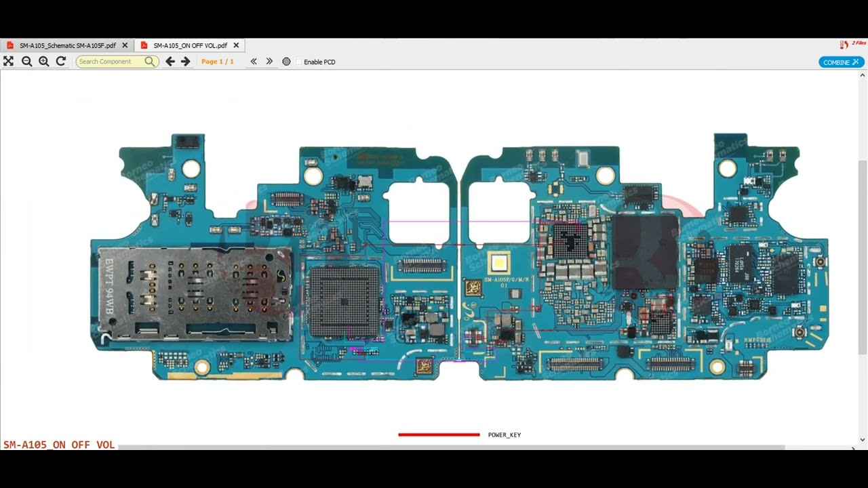Image resolution: width=868 pixels, height=488 pixels.
Task: Click the vertical scrollbar on the right
Action: coord(863,258)
